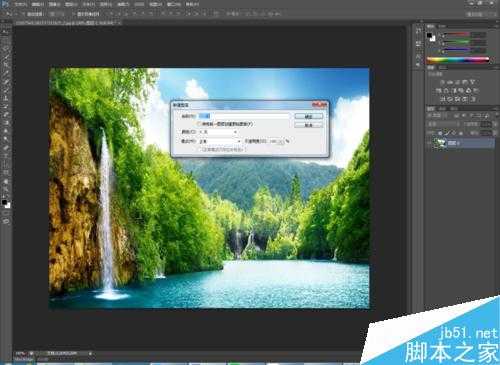This screenshot has width=500, height=365.
Task: Click the first icon in middle adjustments row
Action: click(x=439, y=90)
